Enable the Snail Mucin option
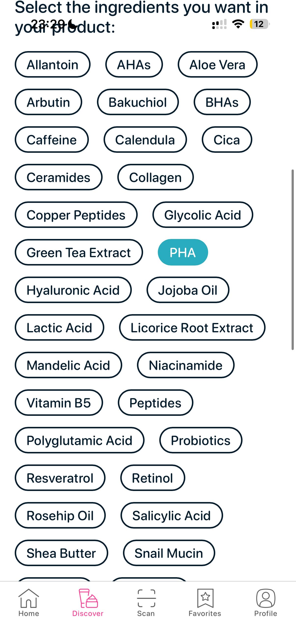This screenshot has height=644, width=296. point(169,553)
